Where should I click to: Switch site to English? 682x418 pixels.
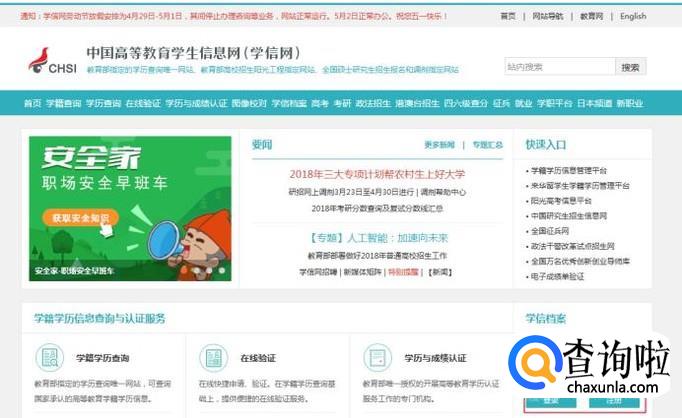[633, 16]
